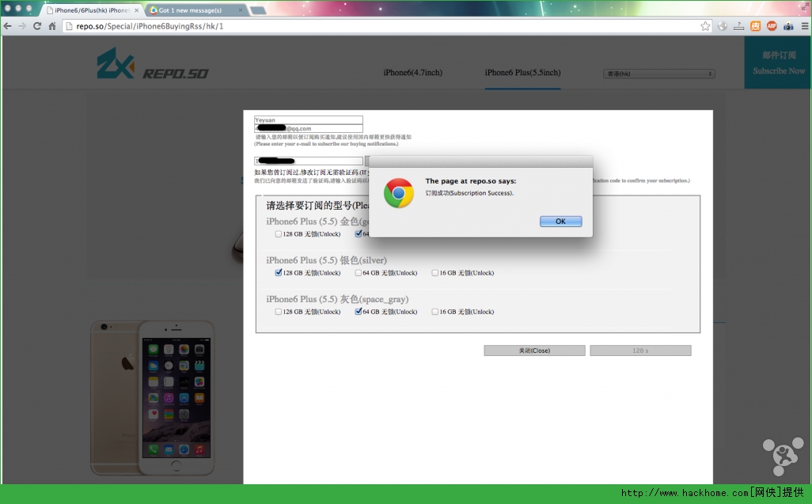
Task: Select the iPhone6/6Plus(hk) browser tab
Action: click(92, 10)
